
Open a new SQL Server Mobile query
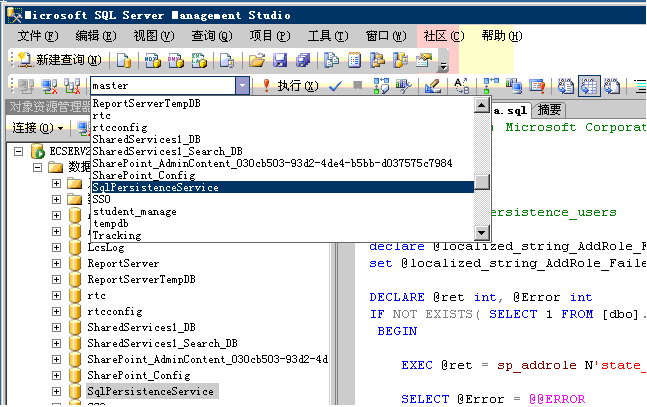(x=227, y=61)
